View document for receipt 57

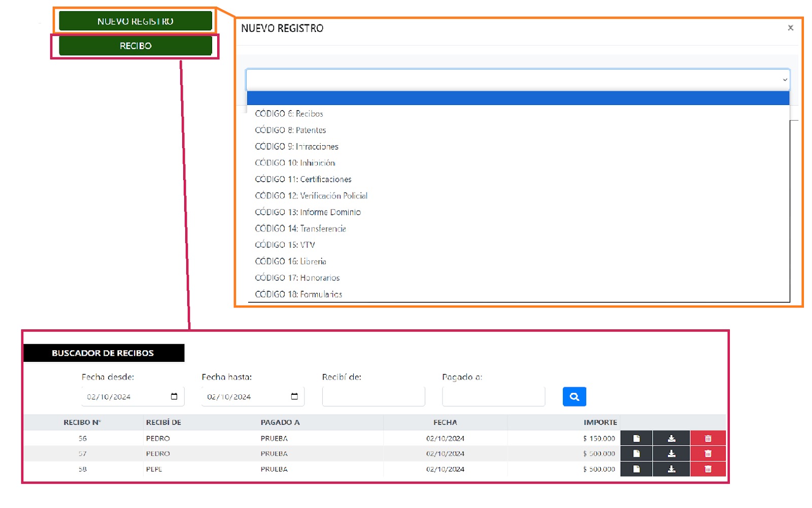(x=636, y=453)
